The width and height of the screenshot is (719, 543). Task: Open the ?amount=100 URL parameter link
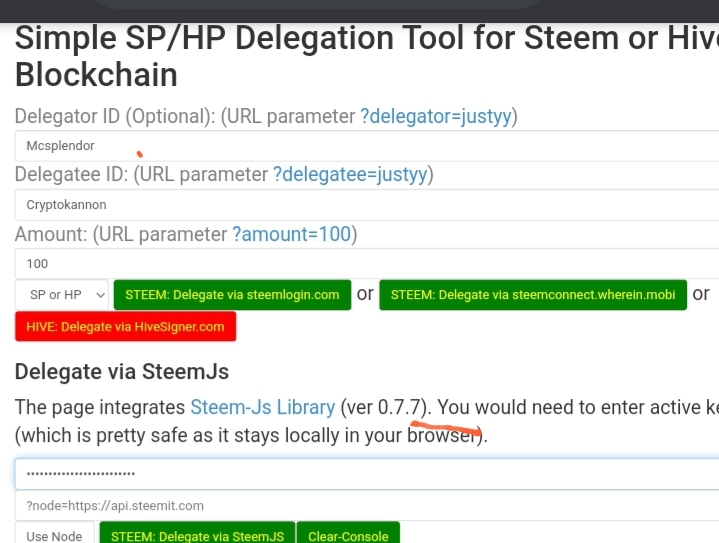(292, 234)
